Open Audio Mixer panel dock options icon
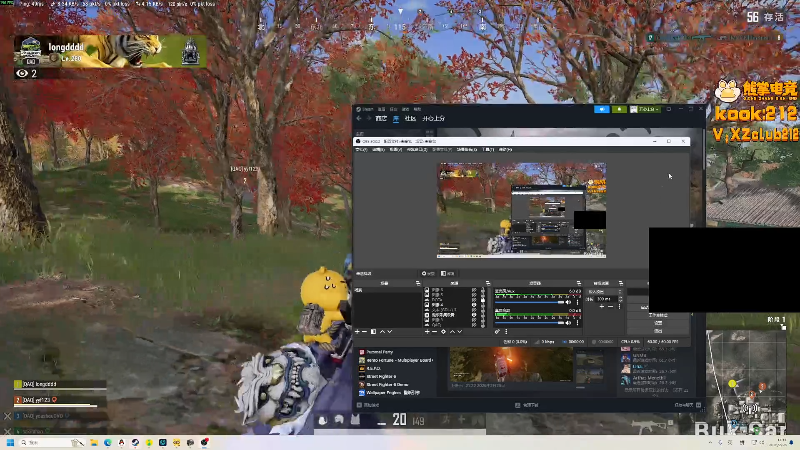Screen dimensions: 800x450 (579, 283)
